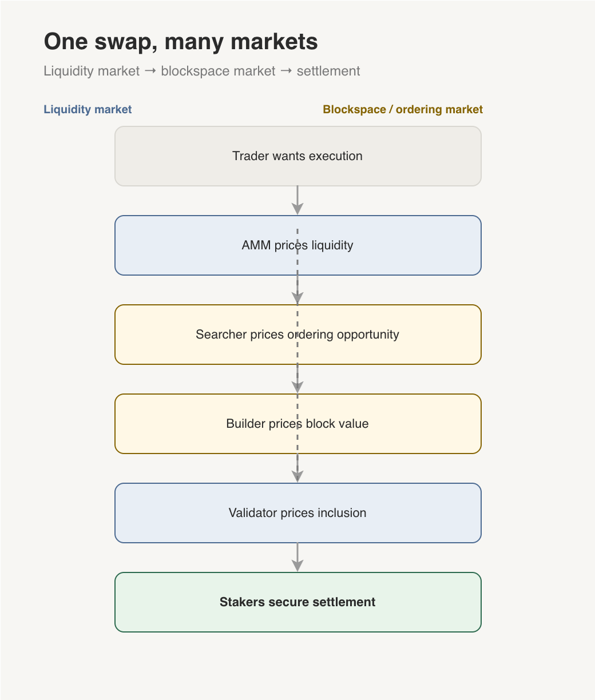Click the words Liquidity market in the gray subtitle
This screenshot has width=595, height=700.
[x=92, y=71]
